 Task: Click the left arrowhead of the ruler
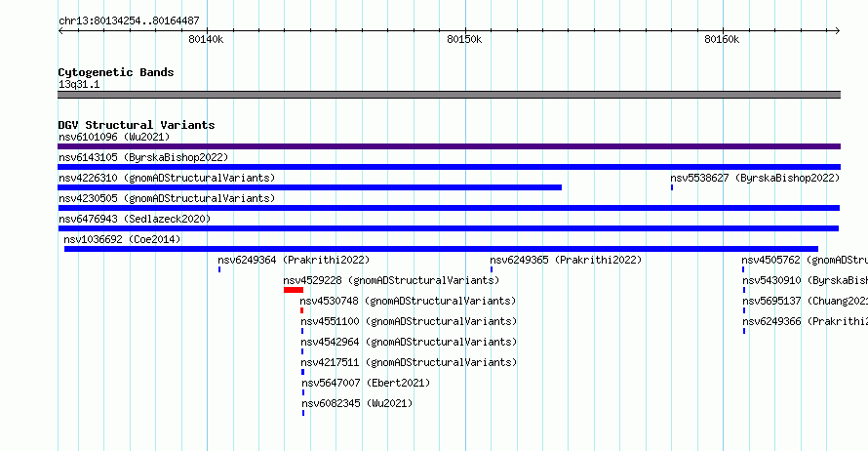pyautogui.click(x=60, y=31)
